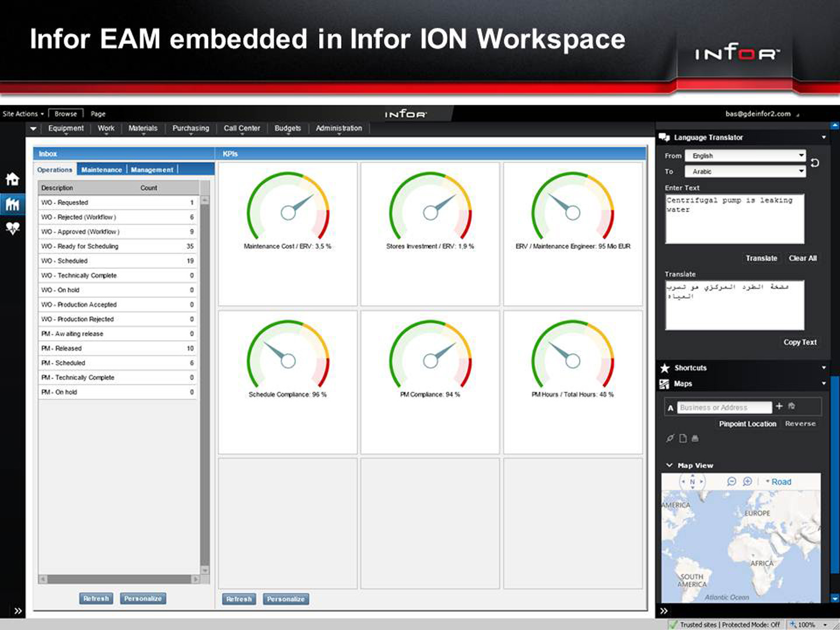The image size is (840, 630).
Task: Select the Road map style option
Action: click(x=782, y=482)
